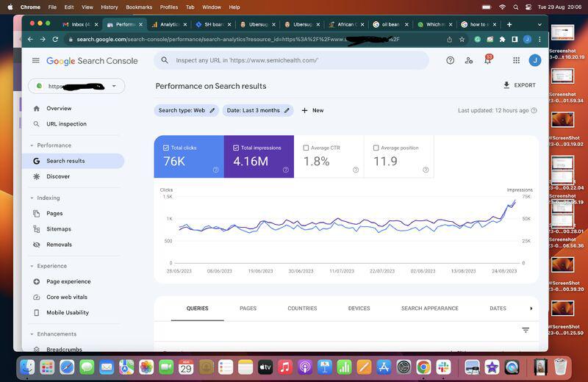Enable the Average CTR checkbox
Screen dimensions: 588x382
point(306,148)
